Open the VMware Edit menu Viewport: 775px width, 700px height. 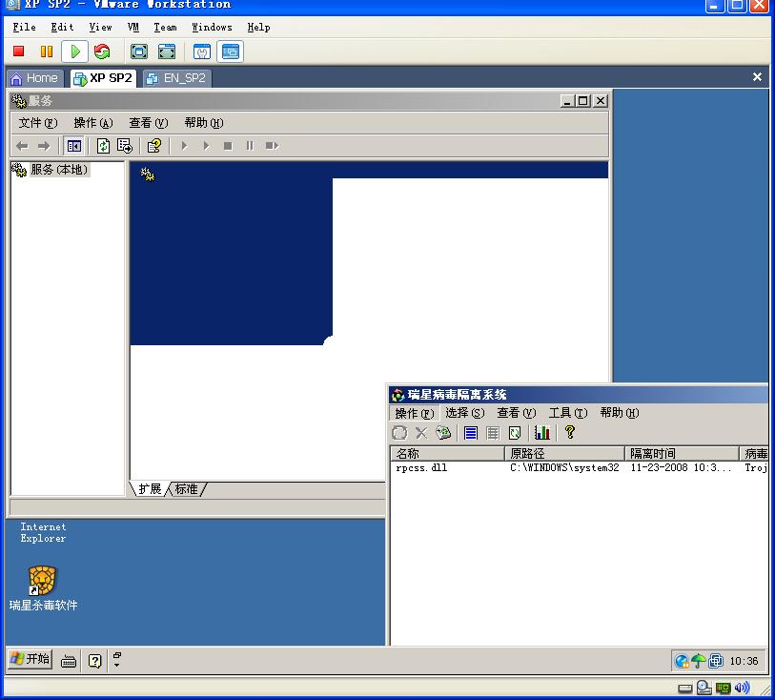(62, 28)
